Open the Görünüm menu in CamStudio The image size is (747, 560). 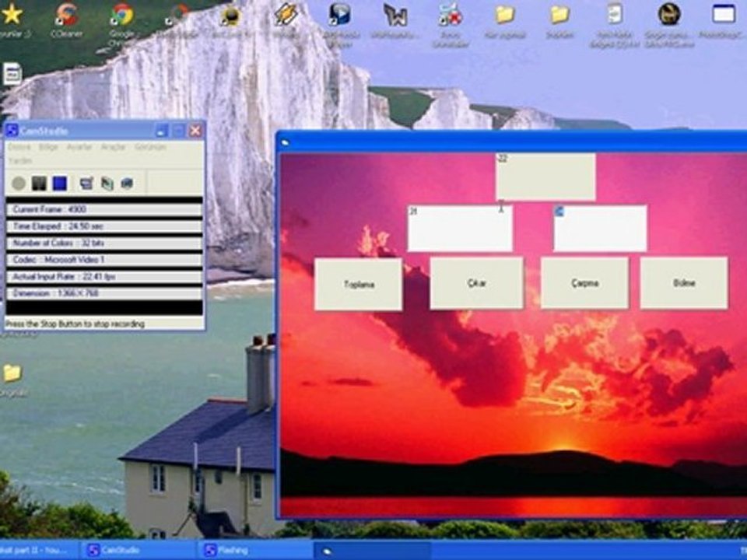tap(150, 147)
